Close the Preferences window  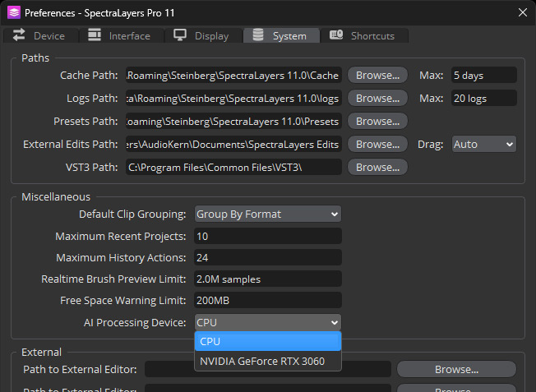(x=523, y=12)
